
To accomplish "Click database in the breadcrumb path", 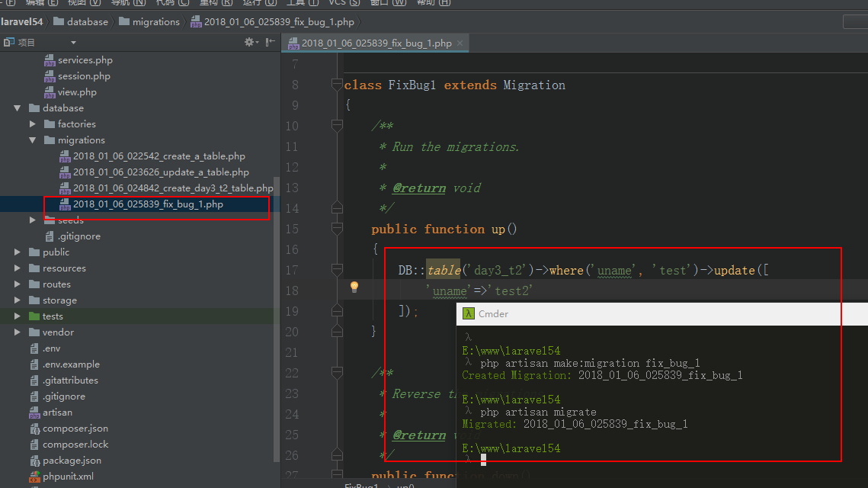I will [x=87, y=22].
